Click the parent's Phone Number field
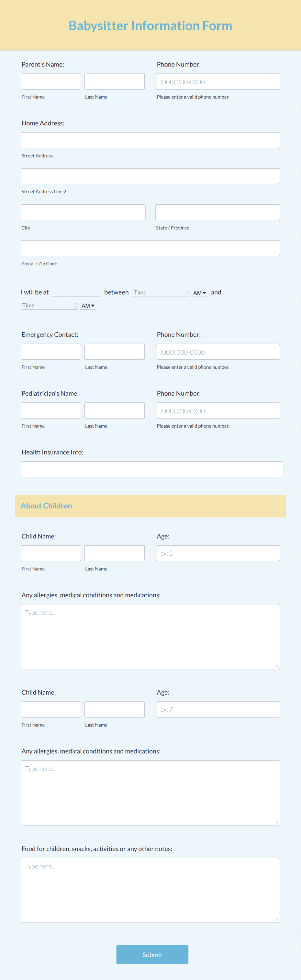The height and width of the screenshot is (980, 301). tap(217, 81)
